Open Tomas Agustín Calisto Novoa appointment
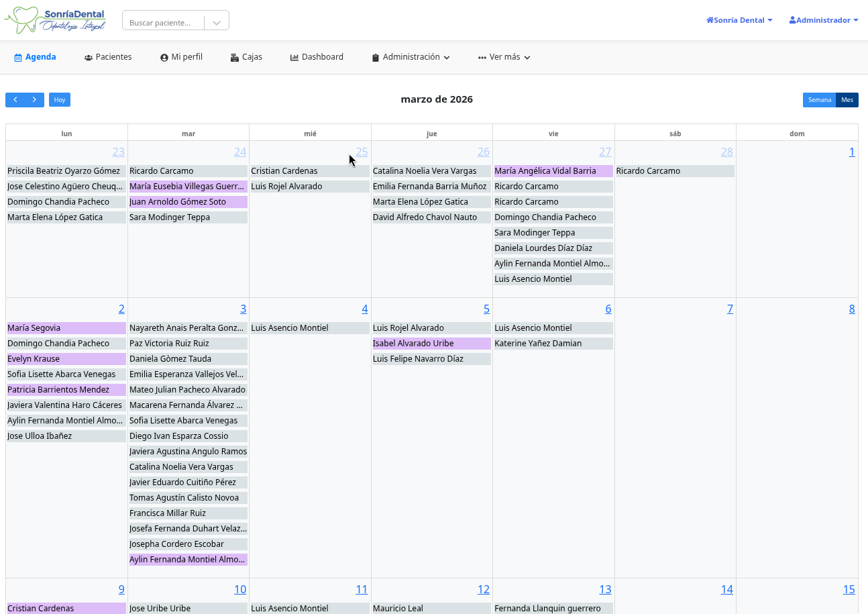Image resolution: width=868 pixels, height=614 pixels. (x=188, y=498)
